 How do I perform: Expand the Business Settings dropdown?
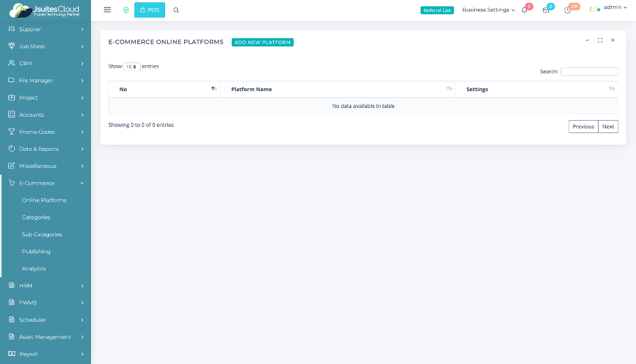coord(488,10)
